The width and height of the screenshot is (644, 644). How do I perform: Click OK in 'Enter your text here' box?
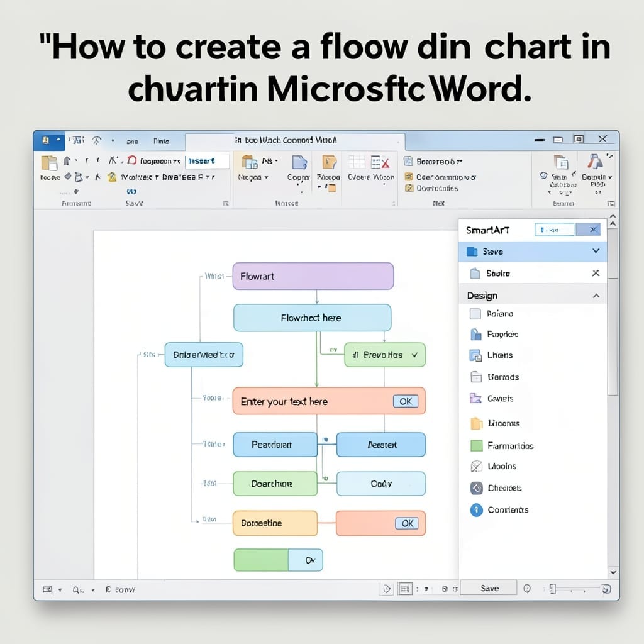[x=406, y=401]
